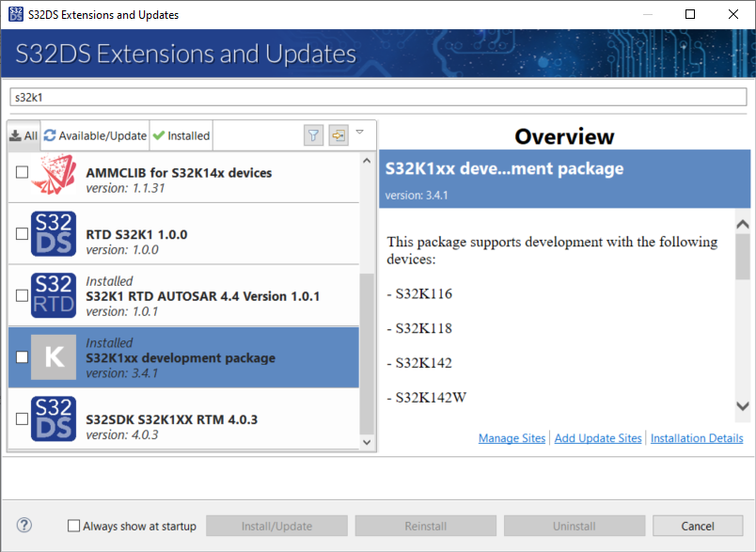Click the s32k1 search field
Viewport: 756px width, 552px height.
tap(376, 96)
